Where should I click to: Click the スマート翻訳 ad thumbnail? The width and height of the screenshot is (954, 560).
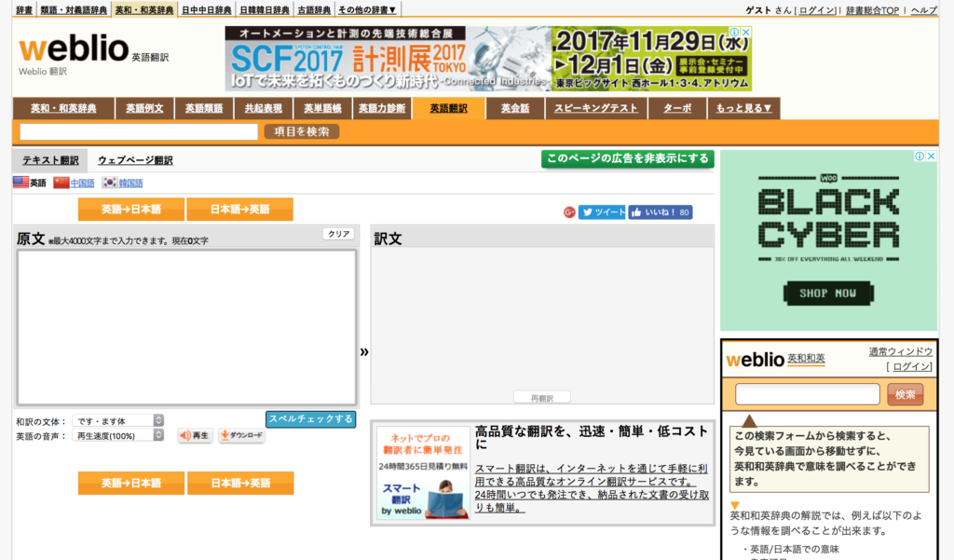423,473
